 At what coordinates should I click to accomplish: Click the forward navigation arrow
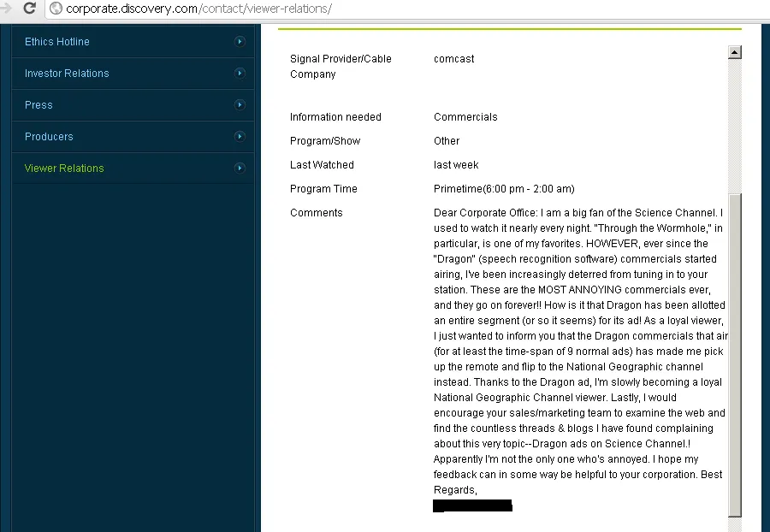[6, 8]
